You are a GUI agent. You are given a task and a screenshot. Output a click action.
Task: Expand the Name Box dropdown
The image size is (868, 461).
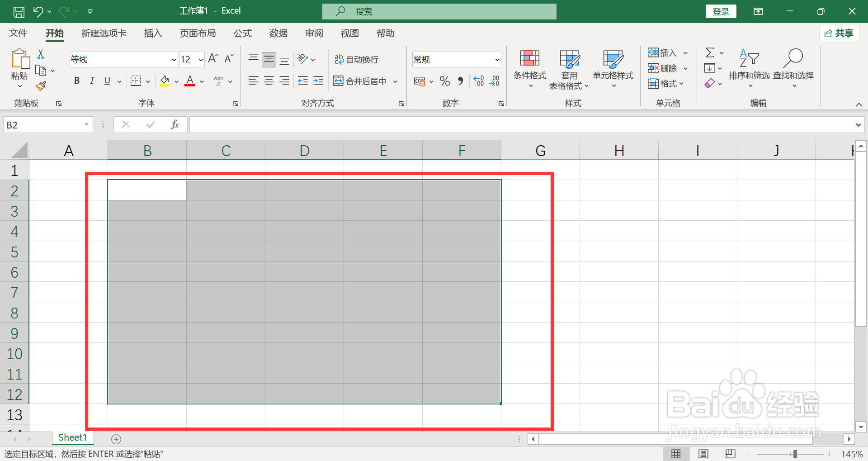pyautogui.click(x=86, y=125)
